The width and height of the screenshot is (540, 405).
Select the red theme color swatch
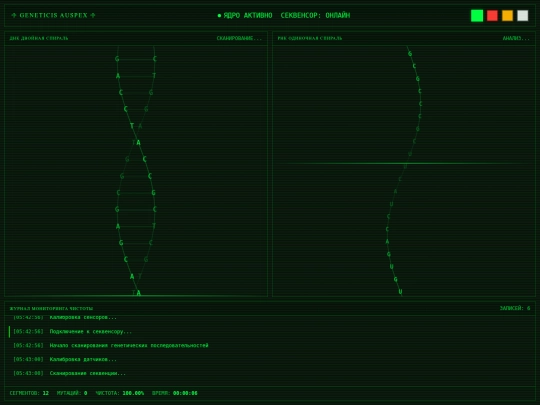[492, 15]
